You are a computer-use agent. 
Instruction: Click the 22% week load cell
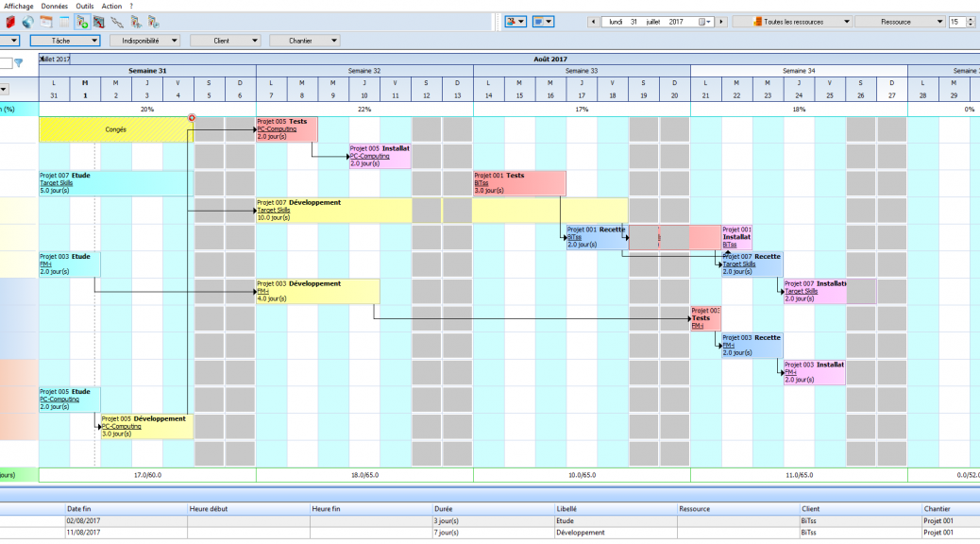(364, 110)
